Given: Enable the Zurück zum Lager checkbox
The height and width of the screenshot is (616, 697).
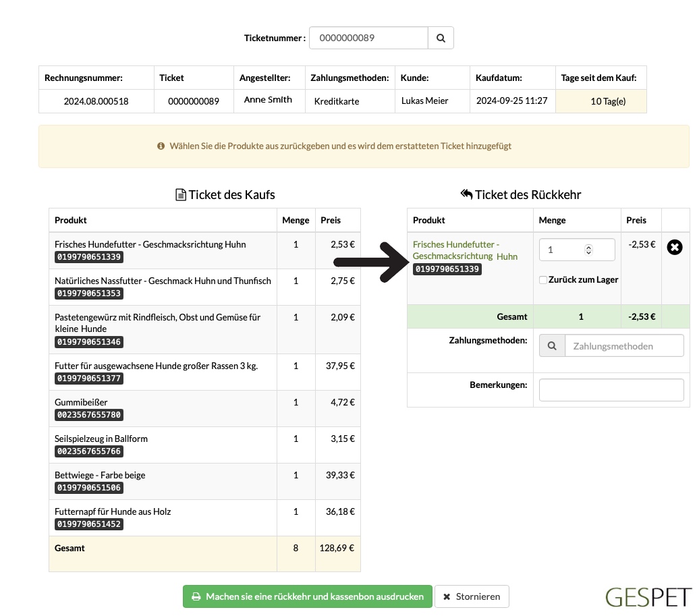Looking at the screenshot, I should (x=542, y=279).
